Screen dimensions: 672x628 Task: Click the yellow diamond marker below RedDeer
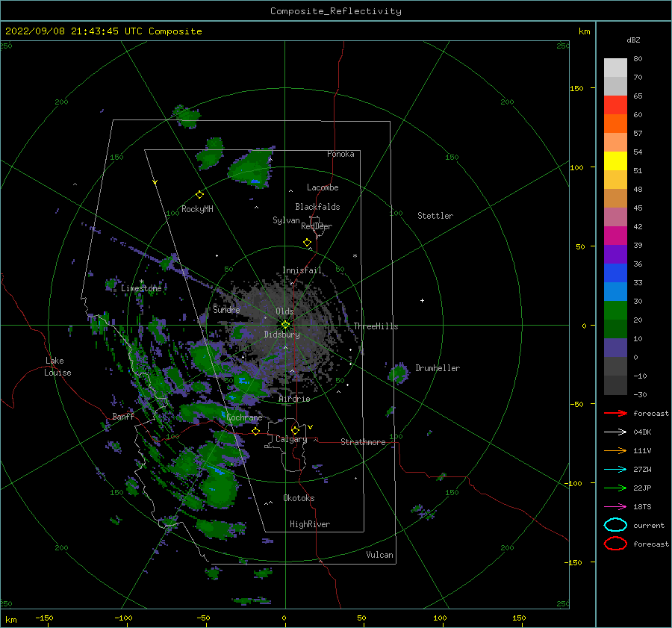[308, 243]
